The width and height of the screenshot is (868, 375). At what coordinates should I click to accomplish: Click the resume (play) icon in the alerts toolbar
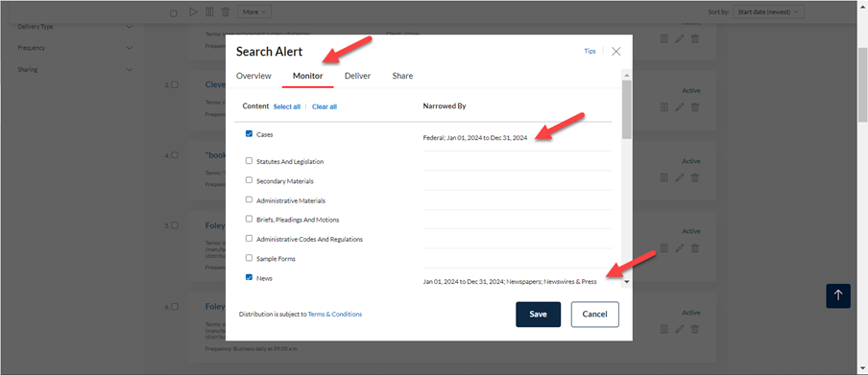tap(193, 12)
